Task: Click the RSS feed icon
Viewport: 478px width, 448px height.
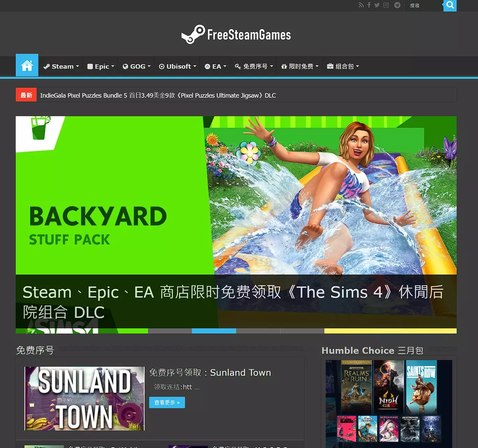Action: point(361,5)
